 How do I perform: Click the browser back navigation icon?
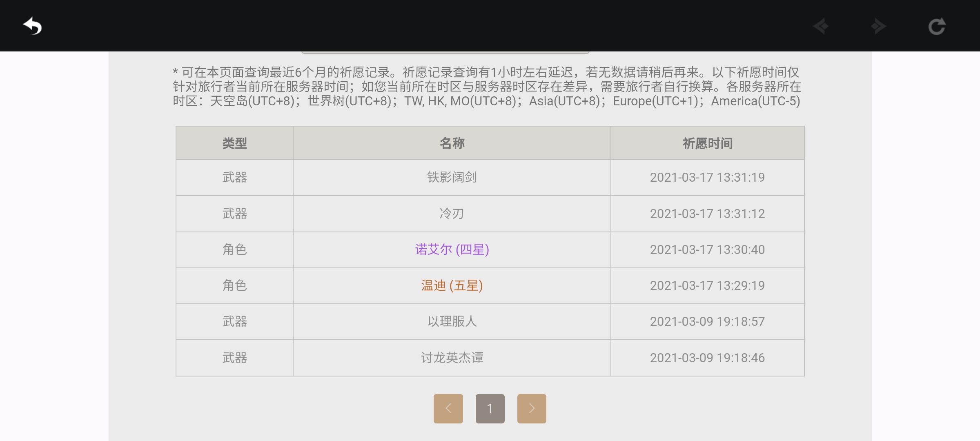tap(821, 27)
